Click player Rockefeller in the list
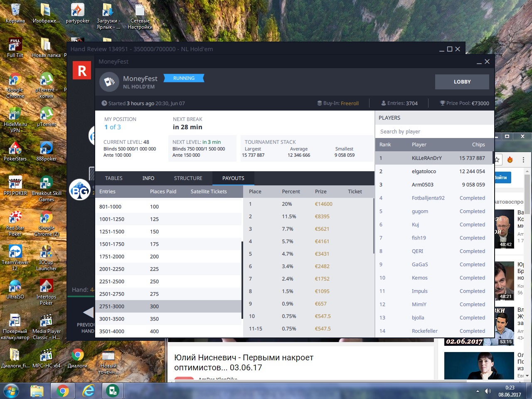 click(424, 331)
